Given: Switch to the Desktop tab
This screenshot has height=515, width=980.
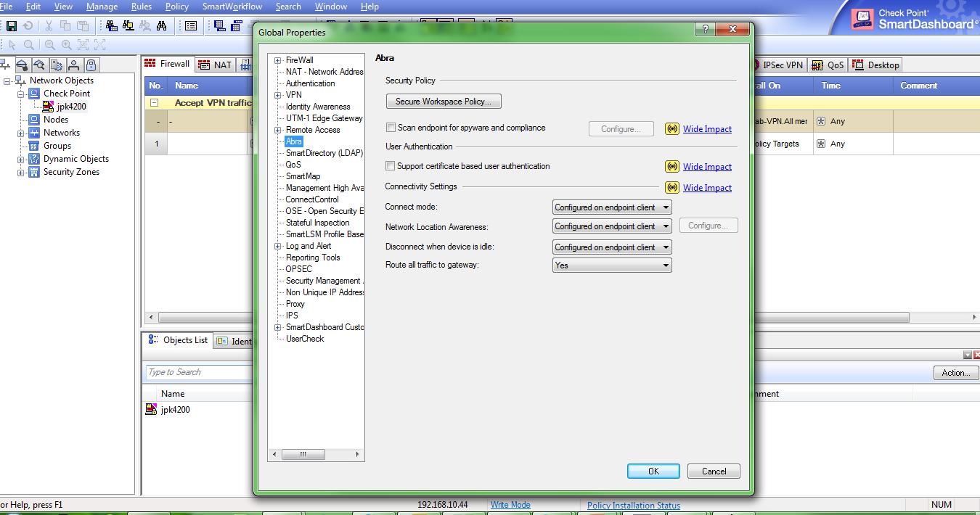Looking at the screenshot, I should coord(876,65).
